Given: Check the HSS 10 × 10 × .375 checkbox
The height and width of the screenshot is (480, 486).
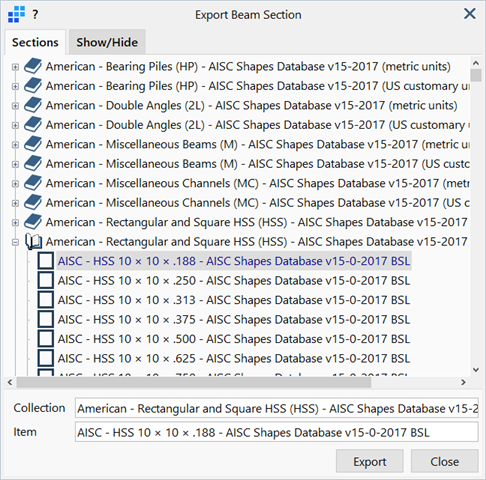Looking at the screenshot, I should pos(46,319).
